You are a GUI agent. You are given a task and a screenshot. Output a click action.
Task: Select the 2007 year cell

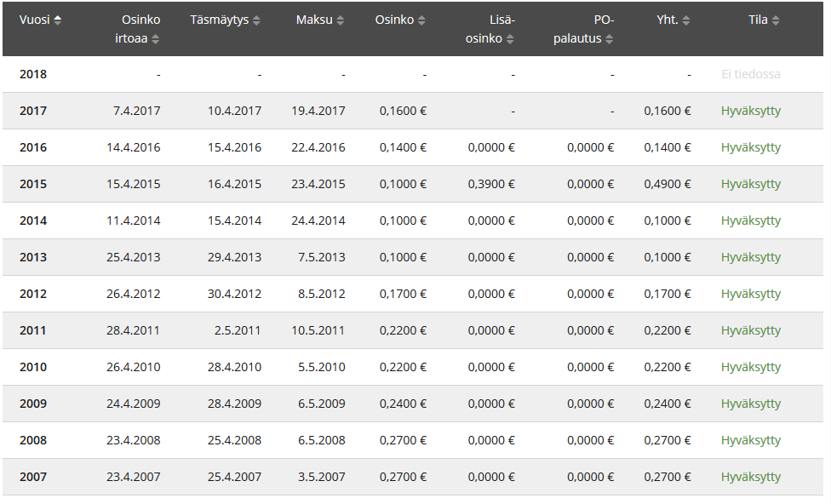click(x=33, y=477)
